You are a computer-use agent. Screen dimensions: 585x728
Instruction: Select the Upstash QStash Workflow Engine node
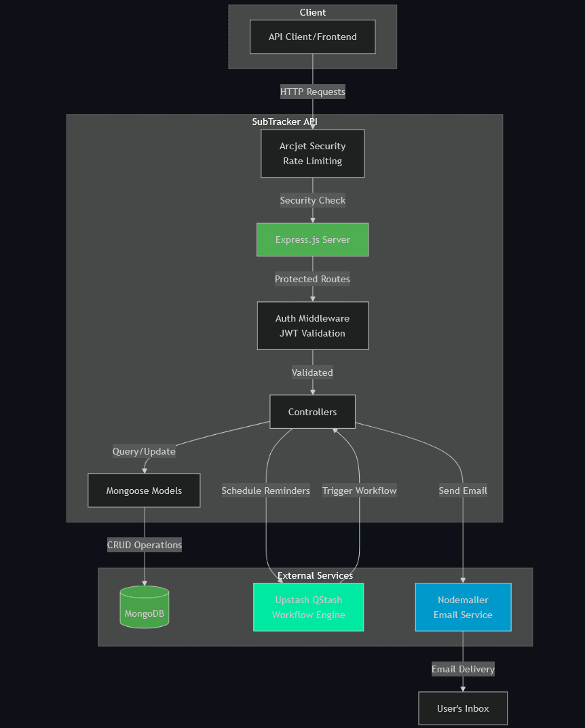[x=308, y=607]
